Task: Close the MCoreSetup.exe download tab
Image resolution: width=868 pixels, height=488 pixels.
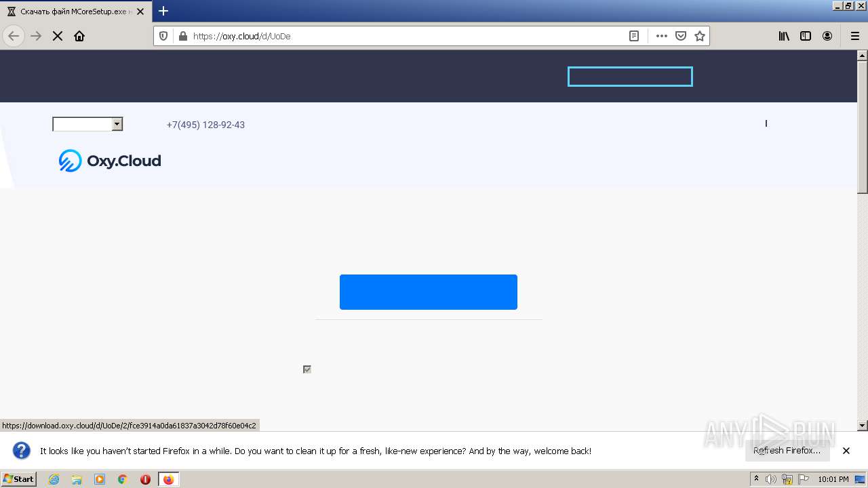Action: (x=140, y=12)
